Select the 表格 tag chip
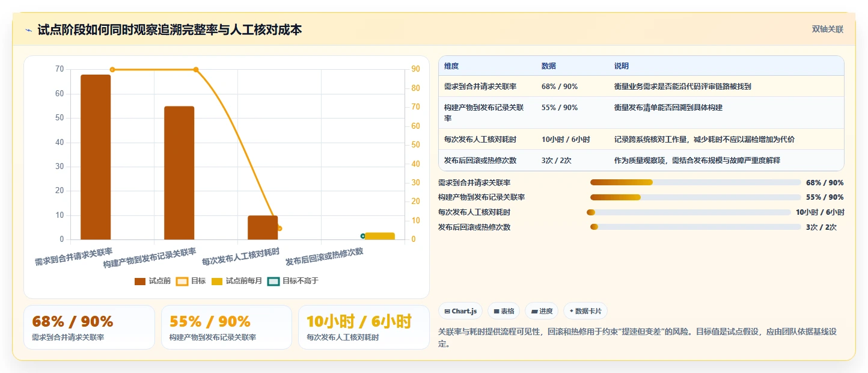Viewport: 868px width, 373px height. 504,311
